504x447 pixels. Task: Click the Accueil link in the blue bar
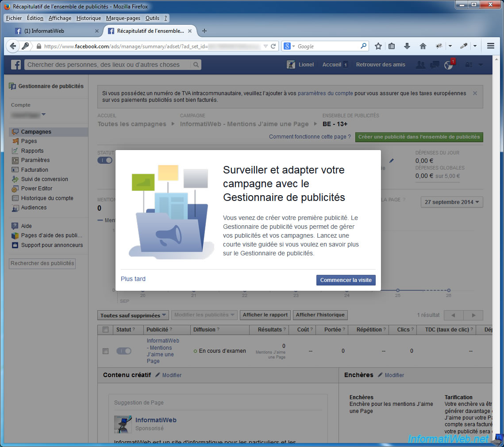(332, 65)
